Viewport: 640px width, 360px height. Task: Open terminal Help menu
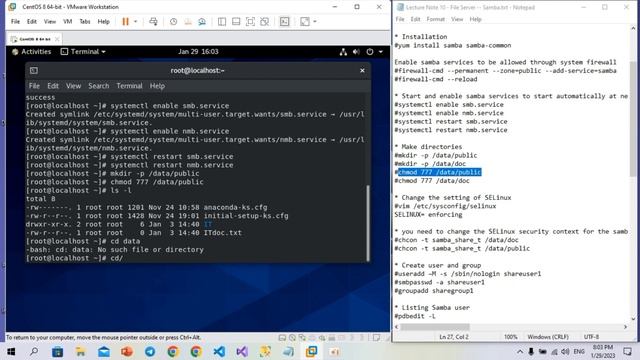tap(157, 86)
